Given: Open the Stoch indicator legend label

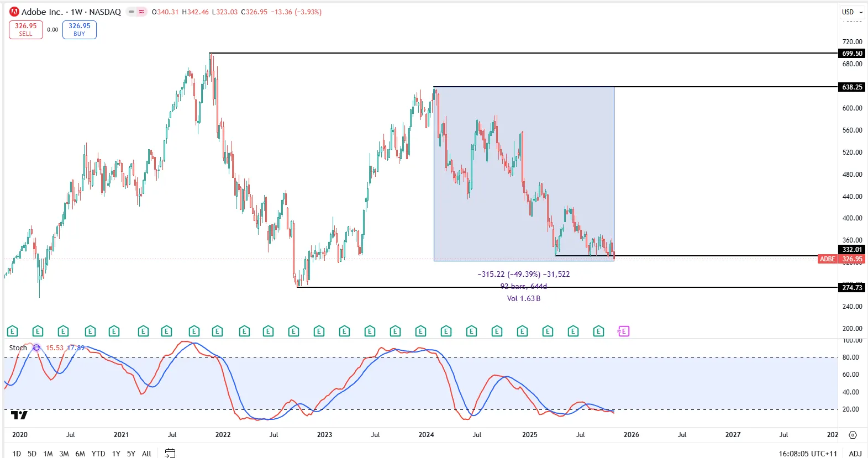Looking at the screenshot, I should 18,348.
